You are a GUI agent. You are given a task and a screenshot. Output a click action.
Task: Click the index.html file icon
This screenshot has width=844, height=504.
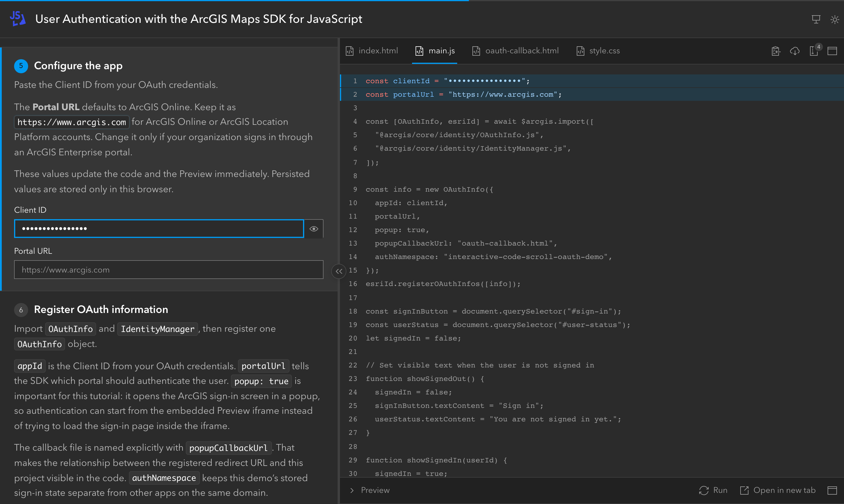[350, 51]
